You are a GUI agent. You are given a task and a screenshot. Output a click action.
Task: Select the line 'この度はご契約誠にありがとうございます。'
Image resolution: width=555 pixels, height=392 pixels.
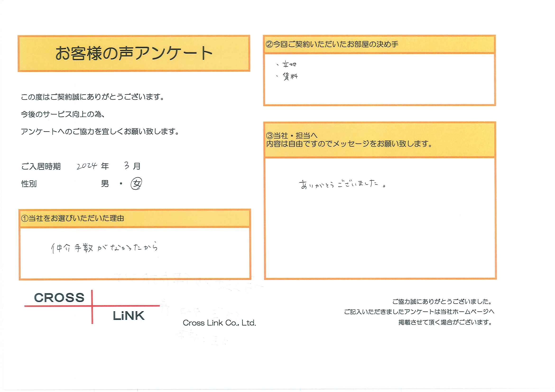[x=93, y=97]
